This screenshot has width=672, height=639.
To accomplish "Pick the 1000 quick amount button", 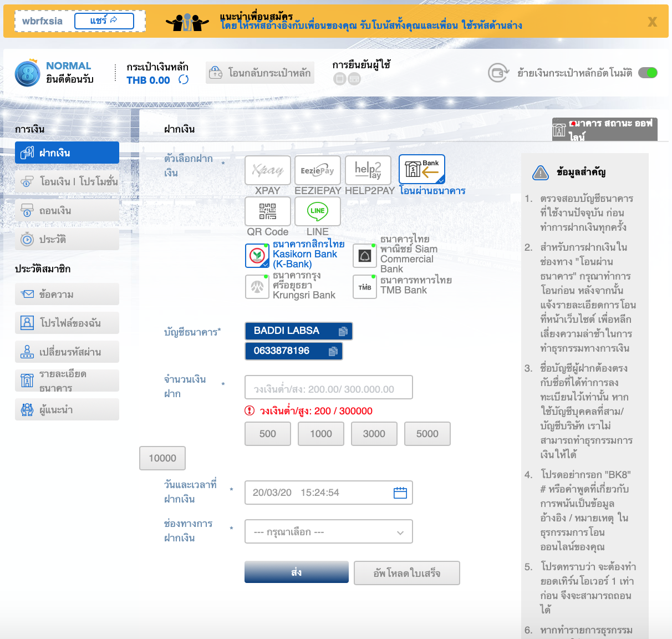I will (321, 434).
